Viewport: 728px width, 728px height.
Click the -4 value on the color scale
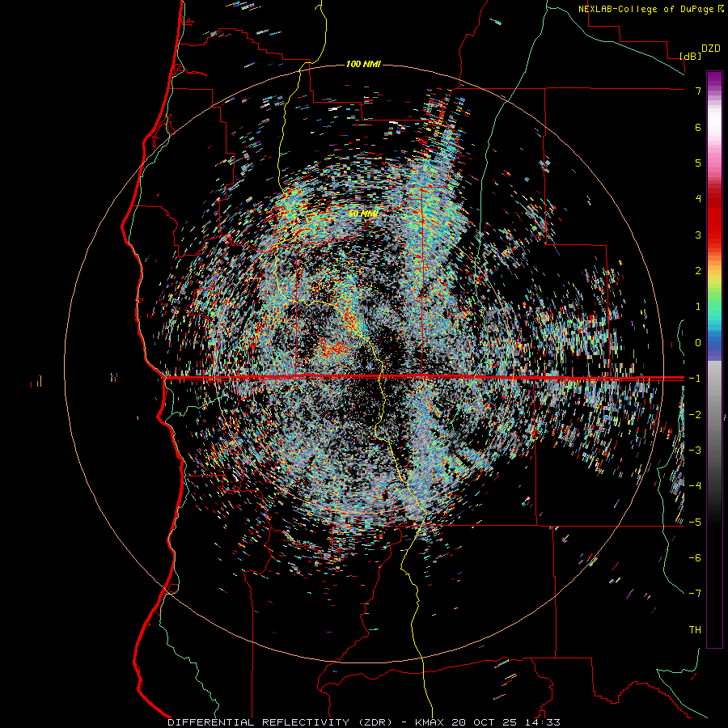[695, 486]
